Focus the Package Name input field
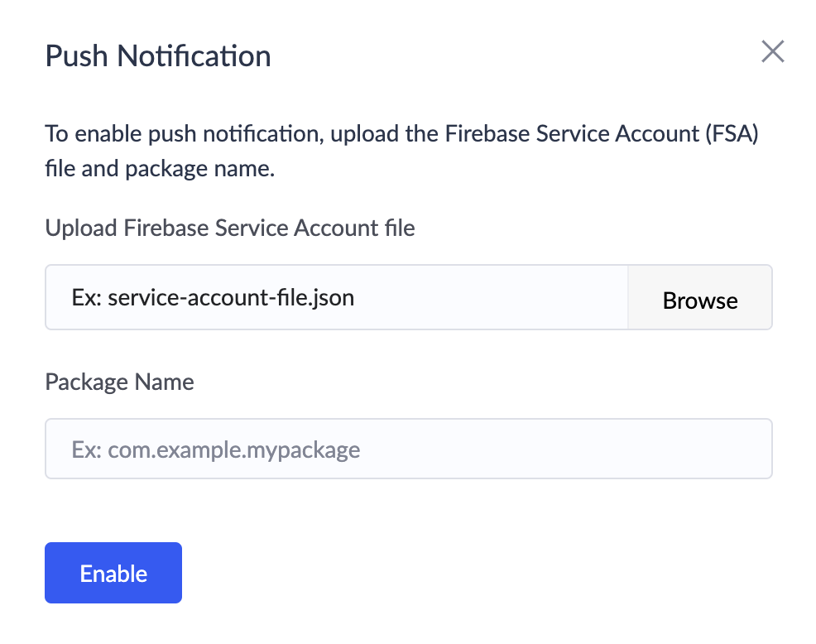The height and width of the screenshot is (644, 816). pyautogui.click(x=408, y=449)
